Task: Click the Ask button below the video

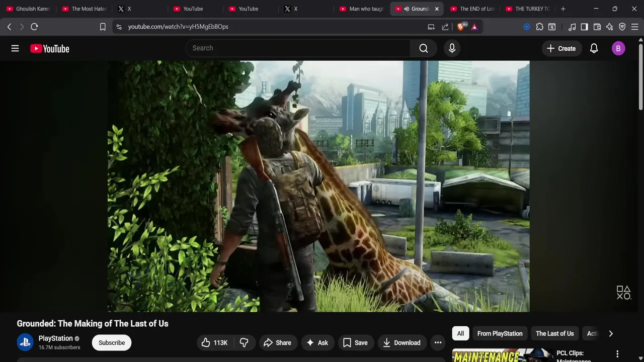Action: point(317,343)
